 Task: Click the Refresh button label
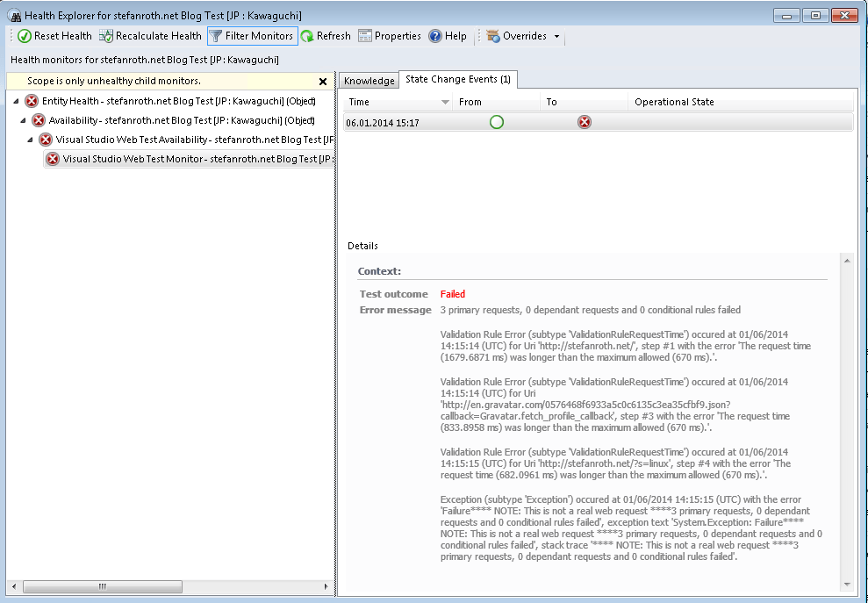334,36
